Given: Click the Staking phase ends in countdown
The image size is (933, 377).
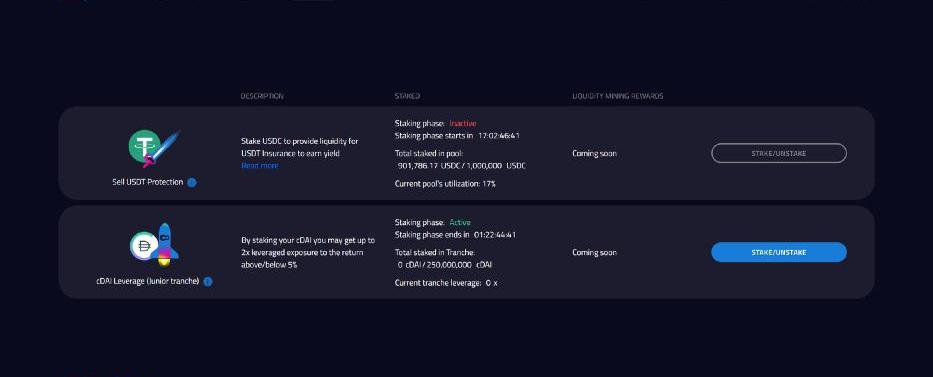Looking at the screenshot, I should [495, 235].
